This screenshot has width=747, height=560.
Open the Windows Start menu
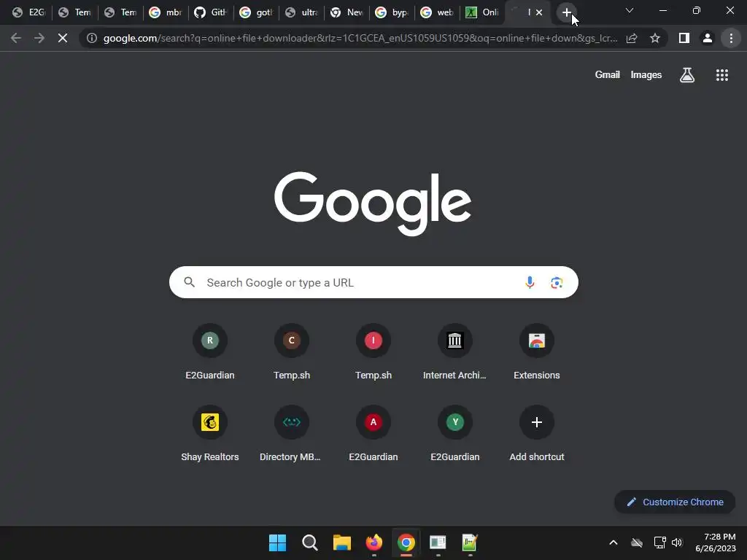(x=277, y=542)
